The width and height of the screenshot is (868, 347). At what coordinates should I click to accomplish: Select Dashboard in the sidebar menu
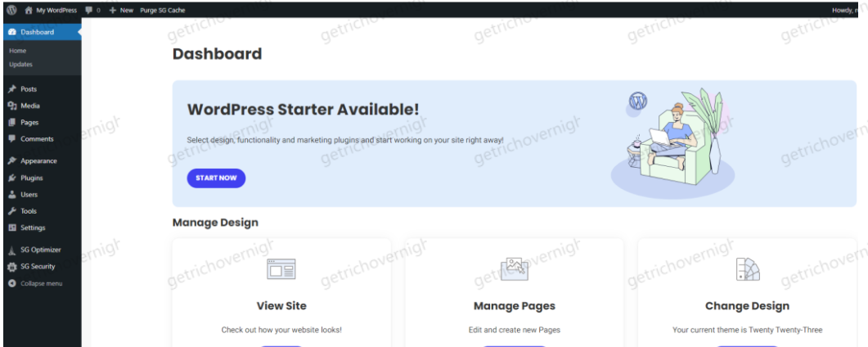(x=37, y=32)
